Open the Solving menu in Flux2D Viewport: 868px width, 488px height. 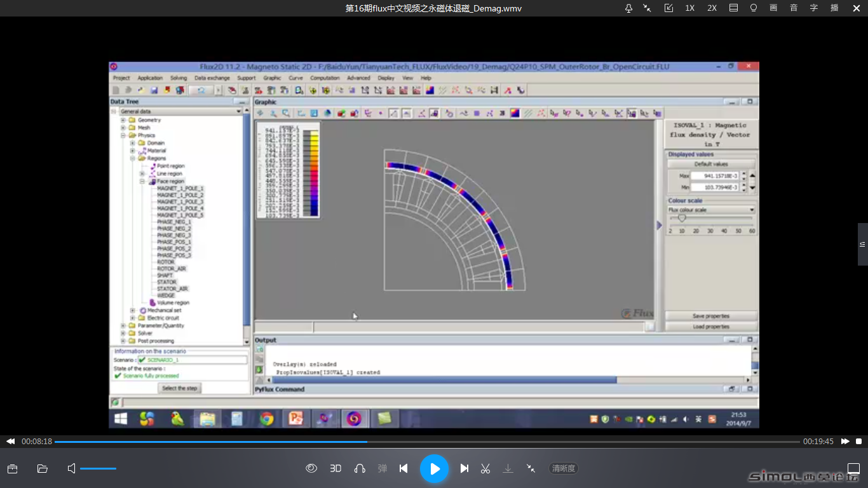[179, 78]
